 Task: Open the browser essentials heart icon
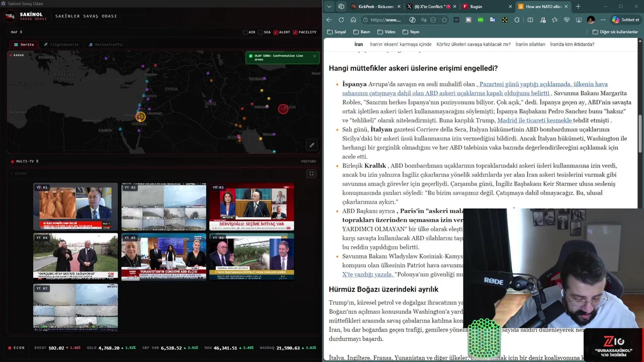[x=567, y=20]
